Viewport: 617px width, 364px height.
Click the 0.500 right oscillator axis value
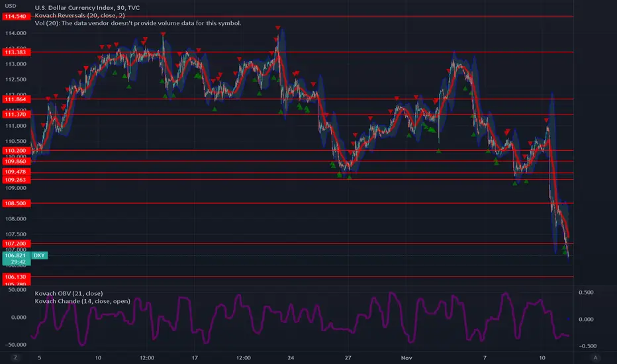(x=586, y=293)
